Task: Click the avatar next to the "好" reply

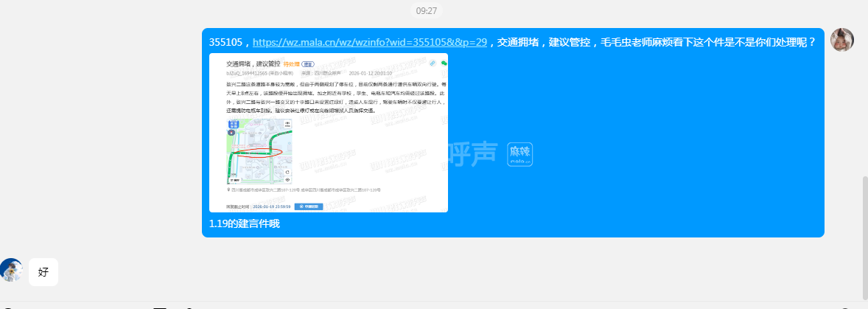Action: pos(12,271)
